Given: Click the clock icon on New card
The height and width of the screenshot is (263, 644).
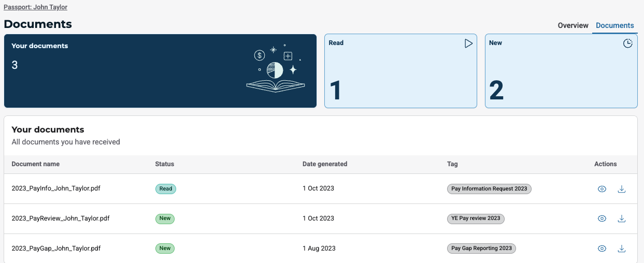Looking at the screenshot, I should (x=627, y=43).
